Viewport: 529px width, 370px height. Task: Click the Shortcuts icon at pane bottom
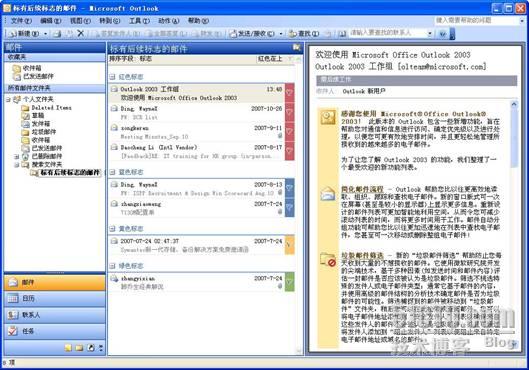(x=90, y=347)
